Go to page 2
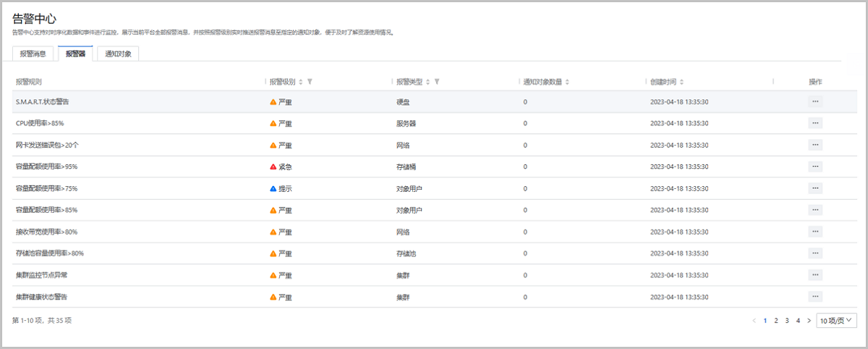The height and width of the screenshot is (349, 868). tap(776, 320)
